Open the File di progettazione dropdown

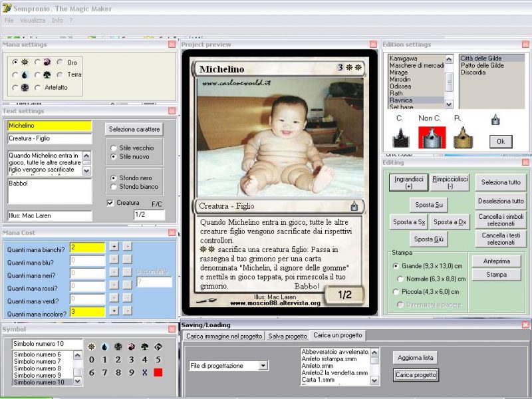click(x=263, y=366)
